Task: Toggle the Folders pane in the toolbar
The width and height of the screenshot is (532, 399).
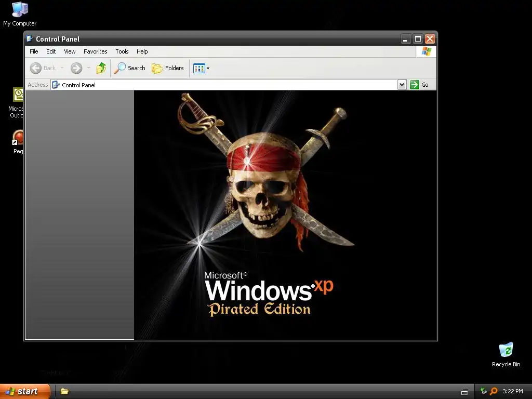Action: 168,68
